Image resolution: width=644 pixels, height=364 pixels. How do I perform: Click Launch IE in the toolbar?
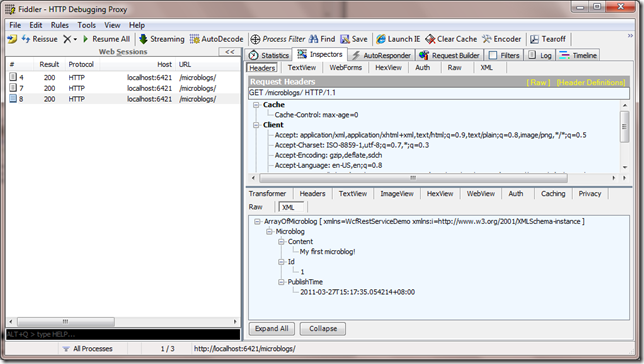tap(398, 39)
